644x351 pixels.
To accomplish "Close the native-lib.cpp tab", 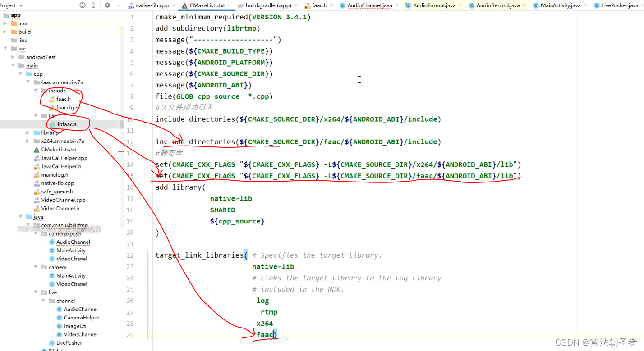I will coord(174,5).
